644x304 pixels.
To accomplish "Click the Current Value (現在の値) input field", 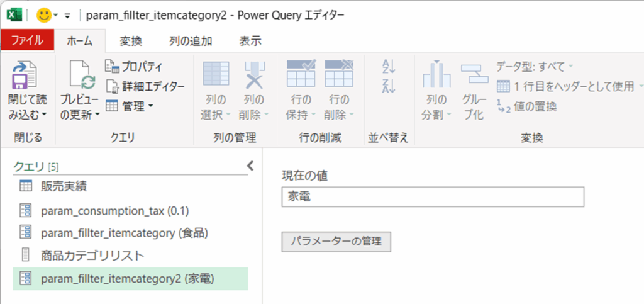I will point(433,197).
